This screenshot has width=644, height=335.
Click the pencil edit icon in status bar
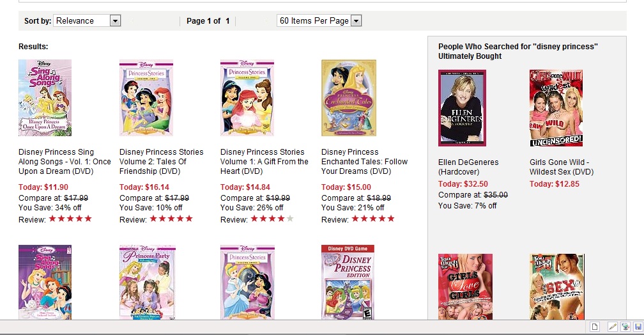click(612, 327)
